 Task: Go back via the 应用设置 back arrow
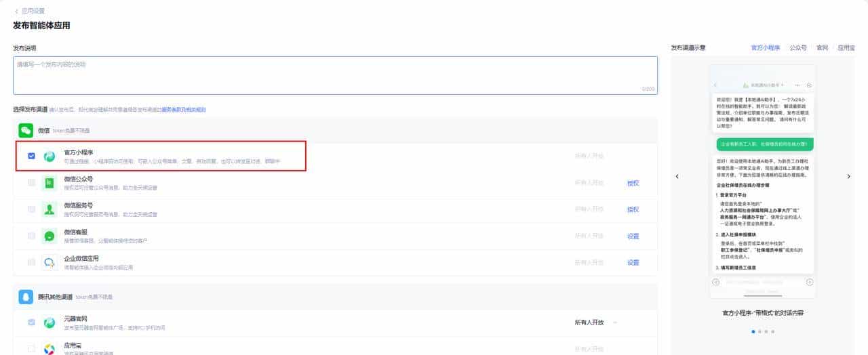tap(16, 12)
